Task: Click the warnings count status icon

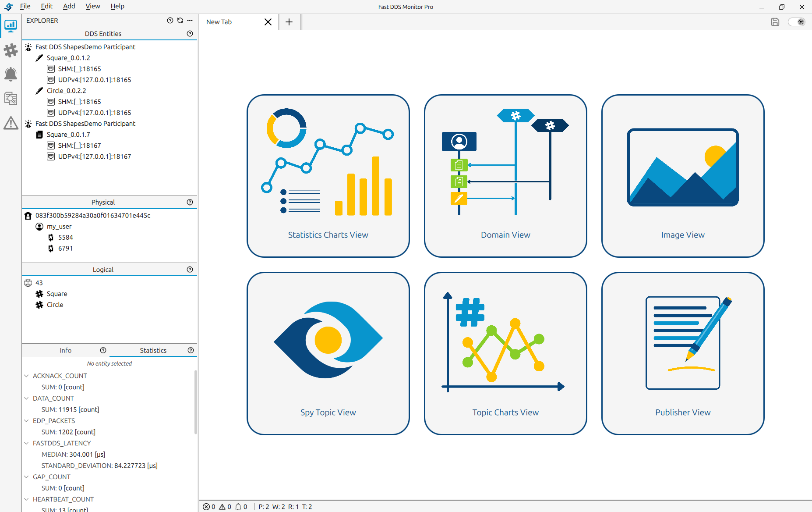Action: 222,507
